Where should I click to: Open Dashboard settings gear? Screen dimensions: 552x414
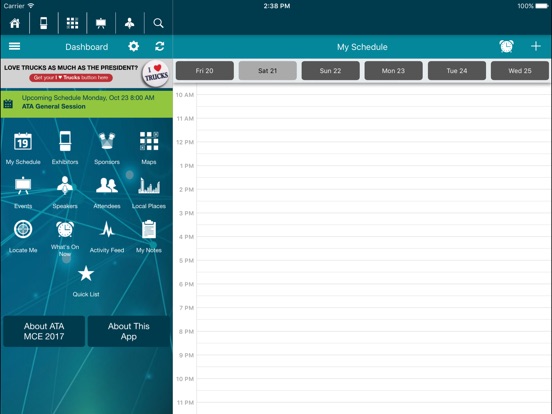tap(133, 46)
